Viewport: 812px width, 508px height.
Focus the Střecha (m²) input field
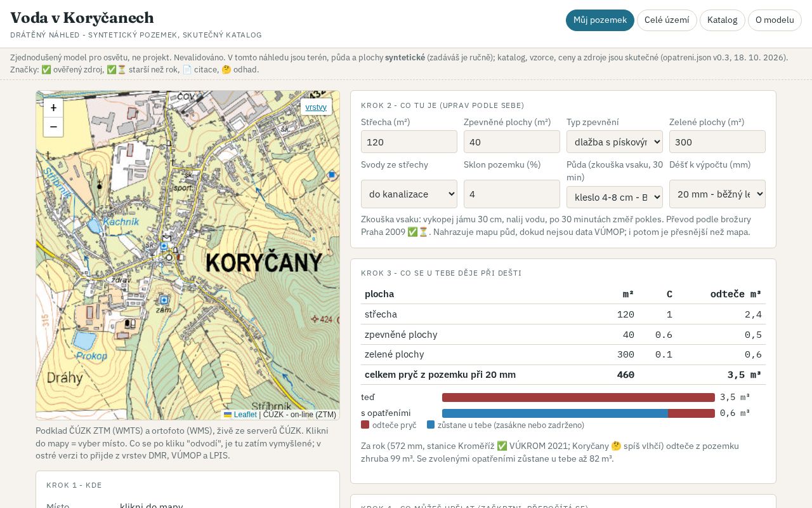pyautogui.click(x=409, y=142)
